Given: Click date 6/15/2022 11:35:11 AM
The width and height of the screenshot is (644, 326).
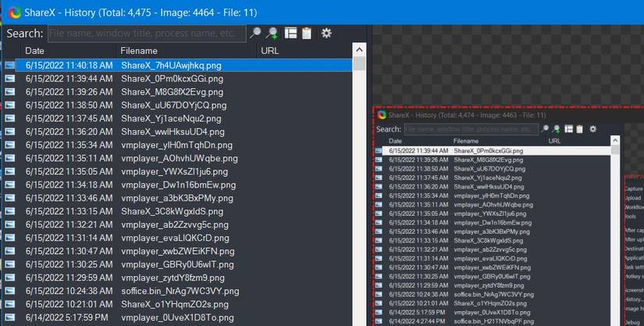Looking at the screenshot, I should (x=69, y=158).
